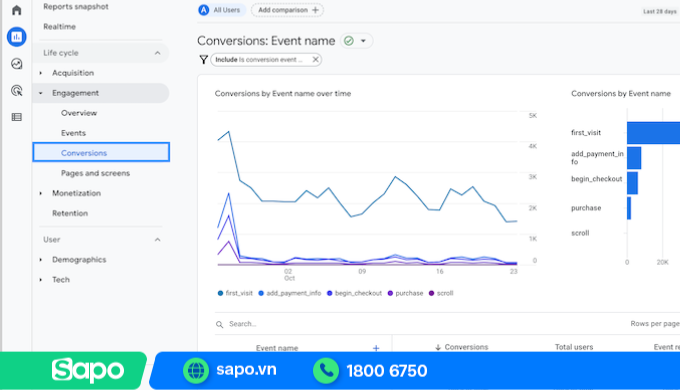Expand the Demographics tree arrow

click(x=41, y=259)
